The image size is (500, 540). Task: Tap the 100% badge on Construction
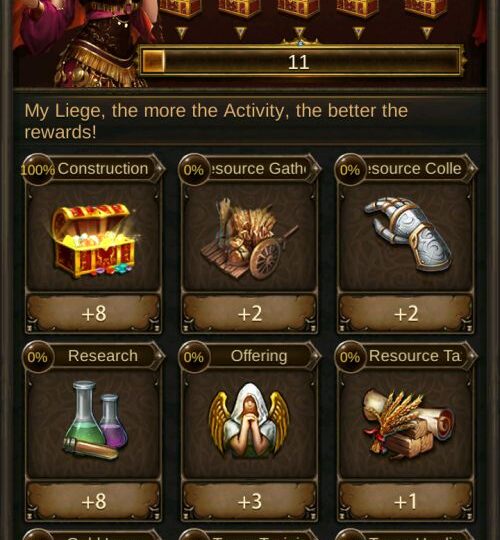(x=38, y=169)
